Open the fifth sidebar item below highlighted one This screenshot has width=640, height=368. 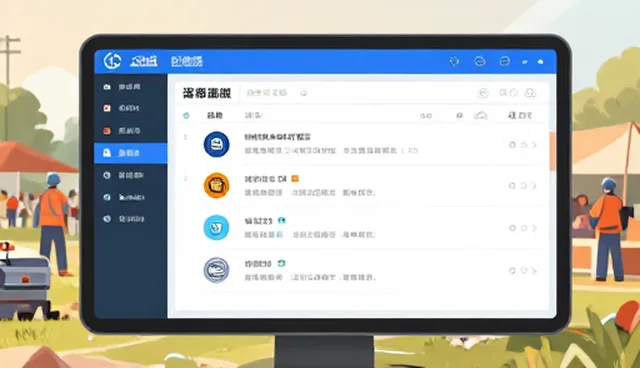pos(131,175)
